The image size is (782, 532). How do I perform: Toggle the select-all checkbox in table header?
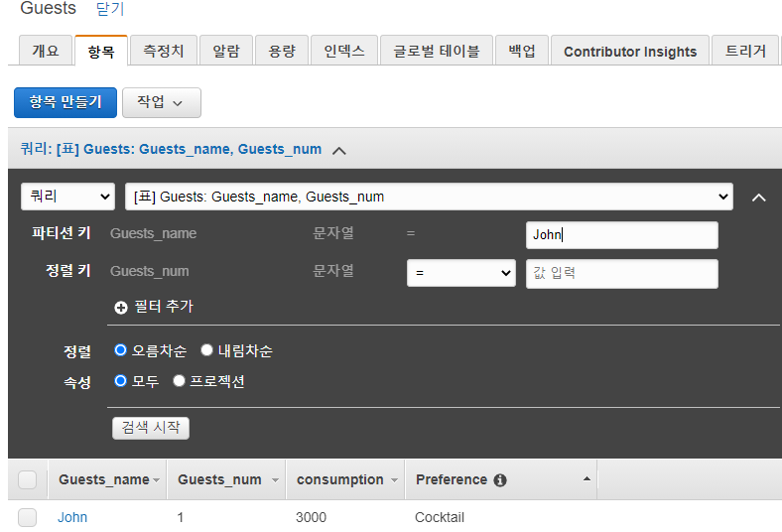pyautogui.click(x=28, y=480)
